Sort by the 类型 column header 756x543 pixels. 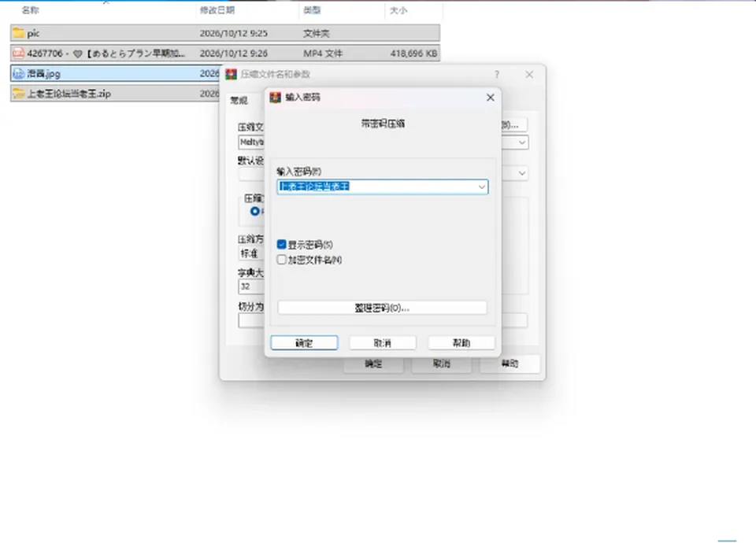(x=312, y=10)
